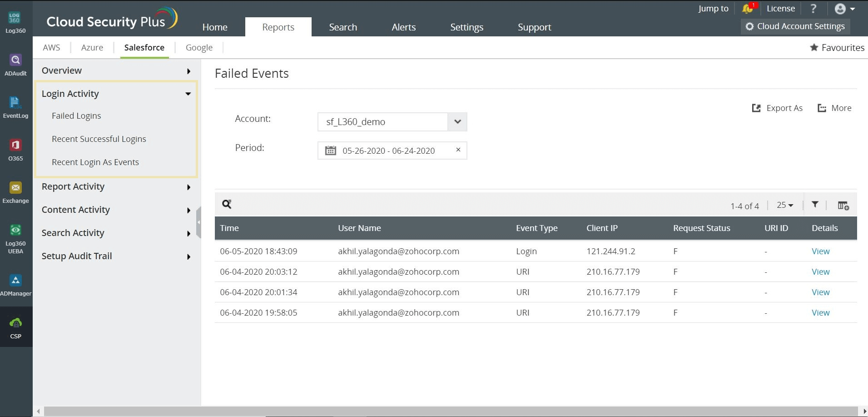View details of 18:43:09 Login event
868x417 pixels.
[x=820, y=251]
